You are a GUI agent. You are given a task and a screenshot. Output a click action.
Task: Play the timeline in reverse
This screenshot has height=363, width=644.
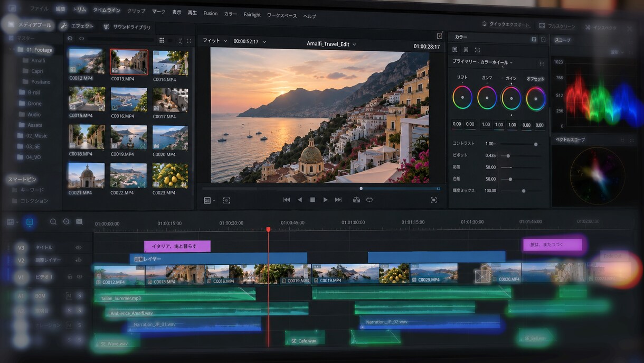point(300,200)
